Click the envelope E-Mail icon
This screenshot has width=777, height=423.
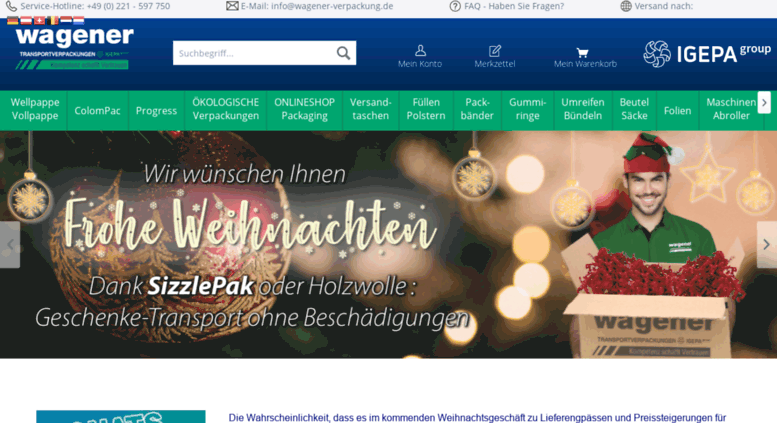click(x=232, y=6)
